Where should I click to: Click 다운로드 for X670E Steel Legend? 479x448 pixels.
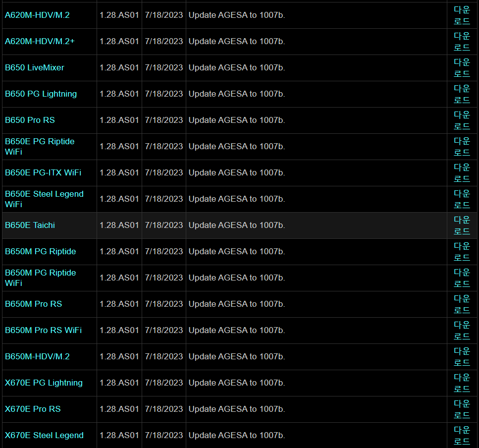[462, 436]
